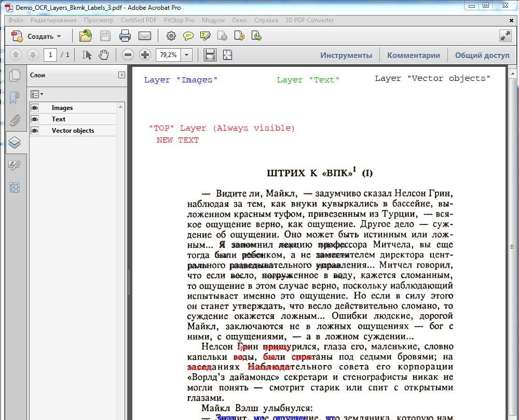Image resolution: width=519 pixels, height=420 pixels.
Task: Zoom in with the plus button
Action: coord(145,55)
